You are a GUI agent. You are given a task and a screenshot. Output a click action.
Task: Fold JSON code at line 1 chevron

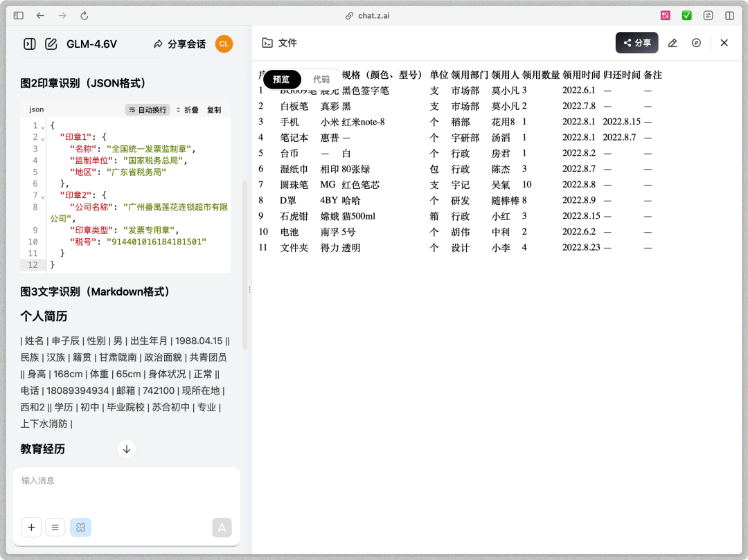click(43, 127)
